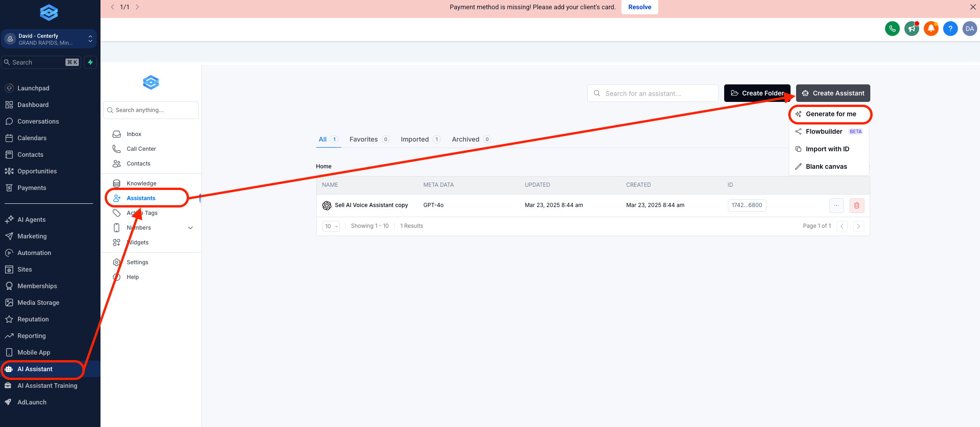Open the David - Centerfy account switcher
This screenshot has width=980, height=427.
click(x=49, y=39)
